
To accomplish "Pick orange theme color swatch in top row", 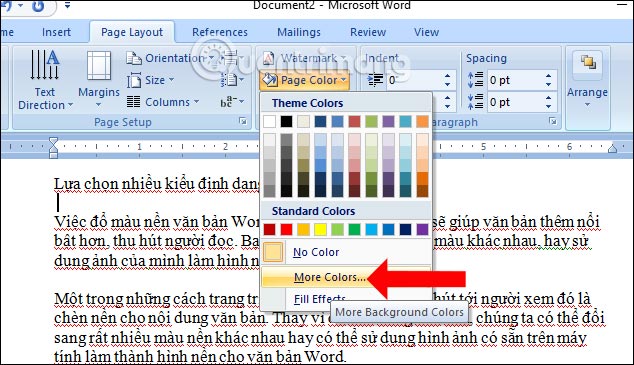I will click(422, 121).
